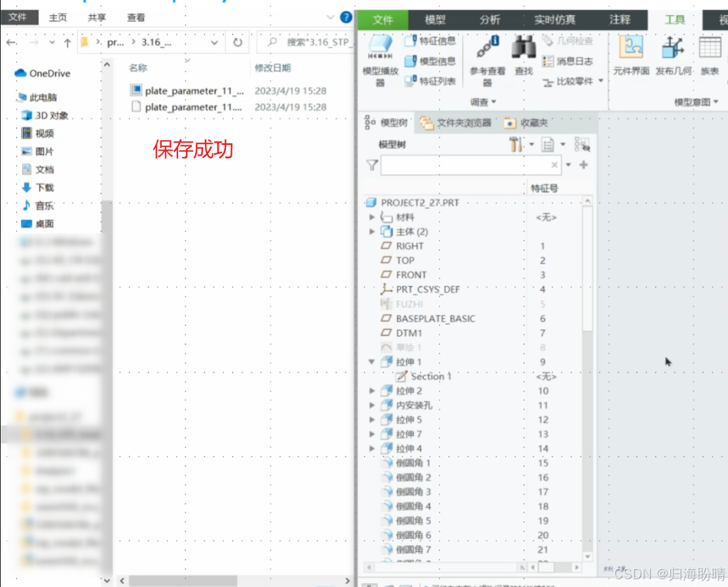Screen dimensions: 728x587
Task: Collapse the 拉伸 1 feature node
Action: [373, 362]
